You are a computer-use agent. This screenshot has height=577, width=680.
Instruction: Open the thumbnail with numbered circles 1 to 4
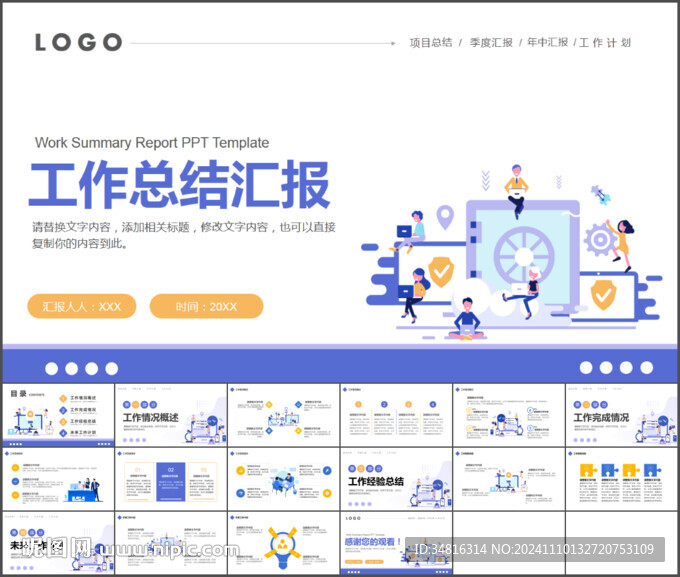point(396,415)
